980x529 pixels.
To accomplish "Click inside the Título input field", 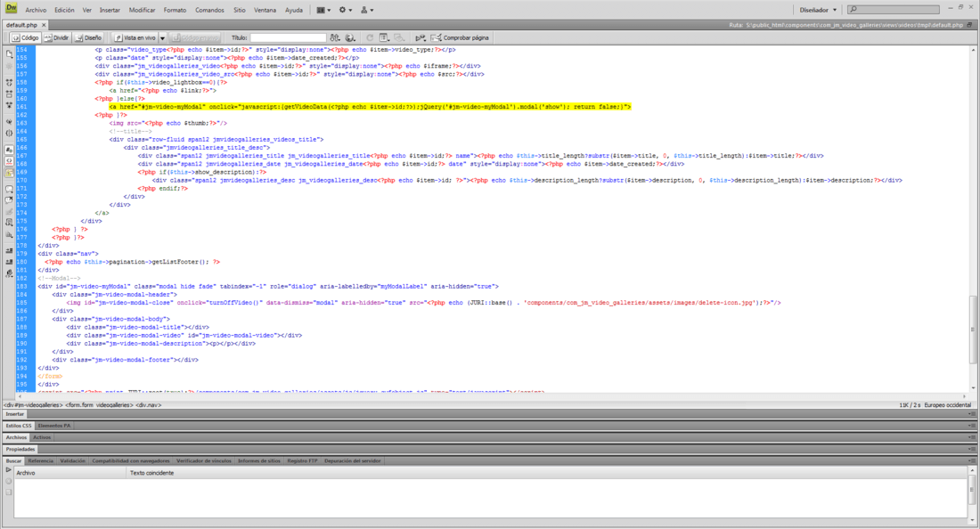I will [x=288, y=37].
